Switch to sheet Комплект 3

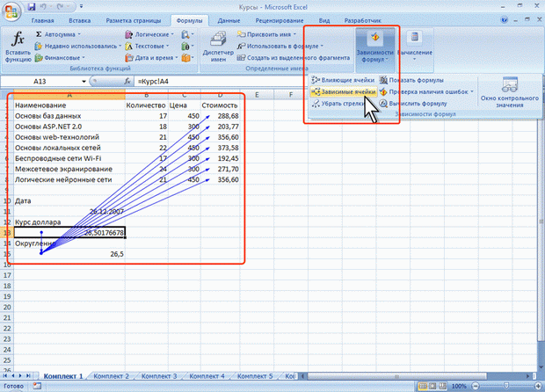(x=159, y=376)
